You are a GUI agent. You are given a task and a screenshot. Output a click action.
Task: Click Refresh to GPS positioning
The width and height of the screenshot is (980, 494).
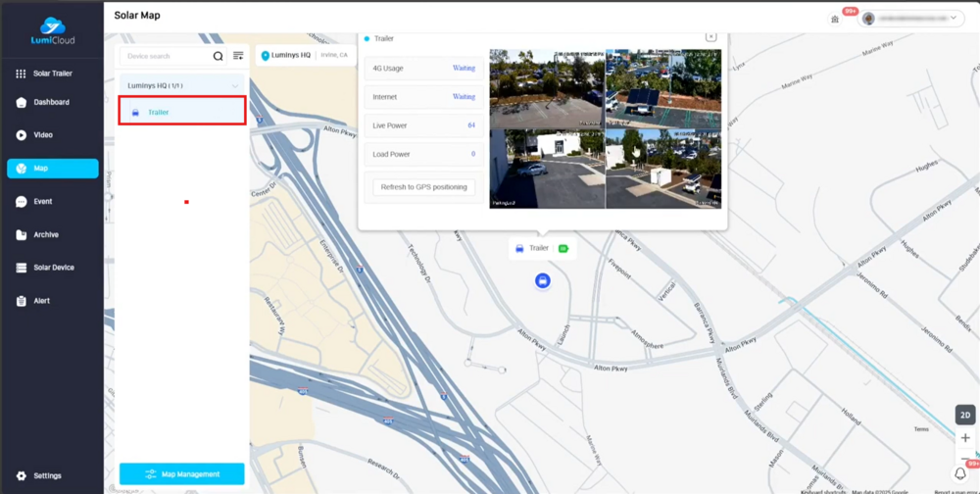[x=423, y=187]
